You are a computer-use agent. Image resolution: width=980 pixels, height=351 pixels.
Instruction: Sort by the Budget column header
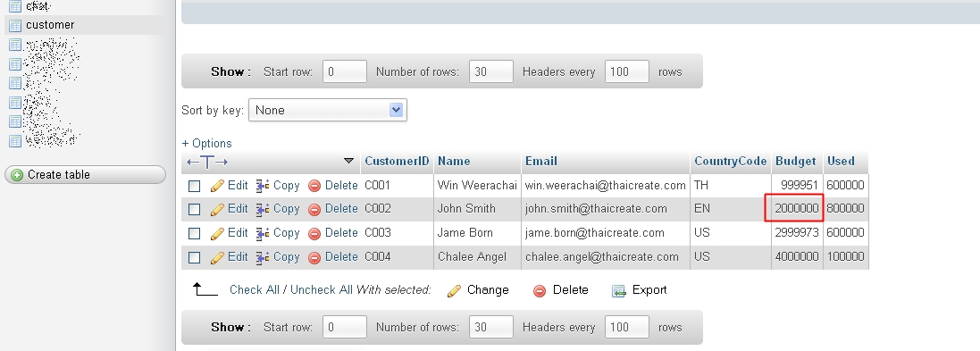pyautogui.click(x=796, y=161)
